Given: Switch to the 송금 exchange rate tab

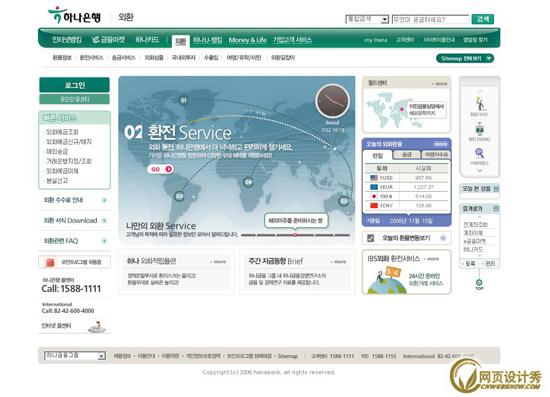Looking at the screenshot, I should tap(406, 154).
